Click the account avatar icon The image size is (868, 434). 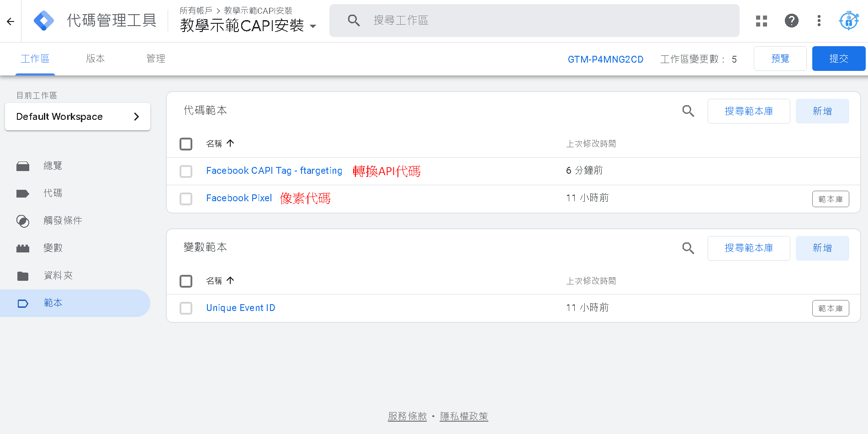point(849,21)
